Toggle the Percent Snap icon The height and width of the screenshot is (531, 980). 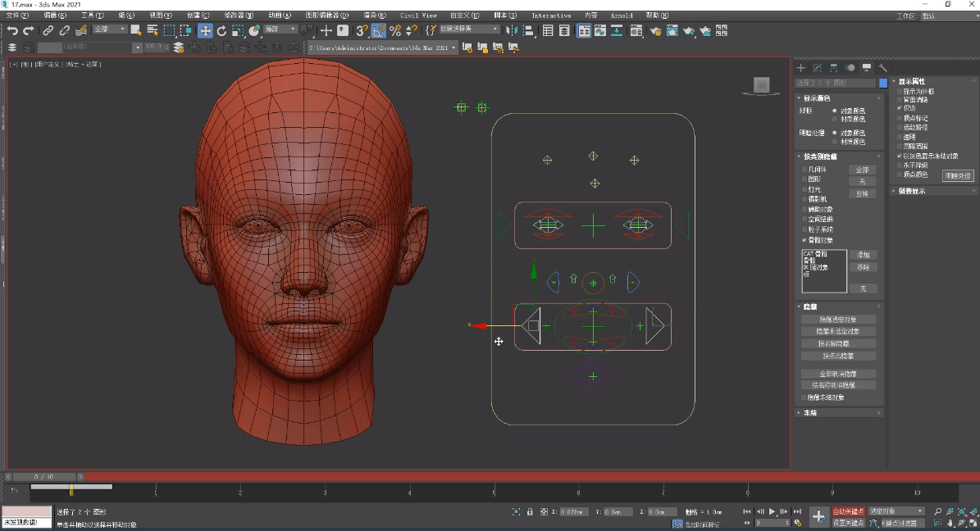pyautogui.click(x=395, y=30)
